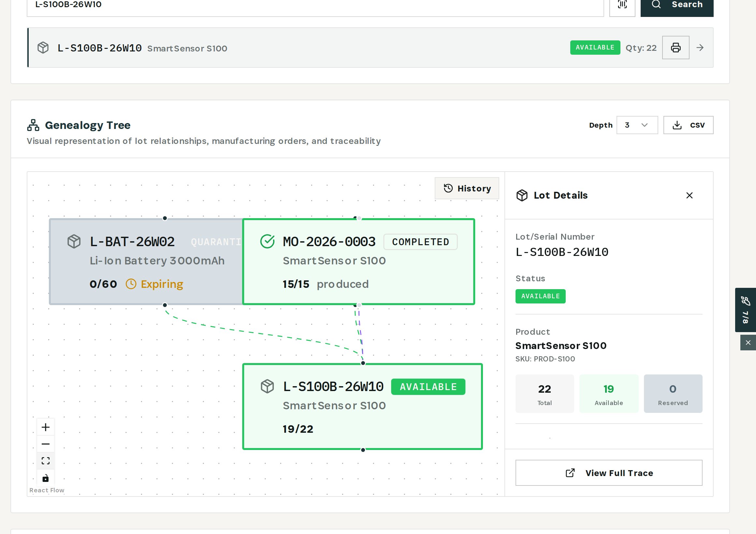The image size is (756, 534).
Task: Dismiss the side widget with X
Action: click(748, 343)
